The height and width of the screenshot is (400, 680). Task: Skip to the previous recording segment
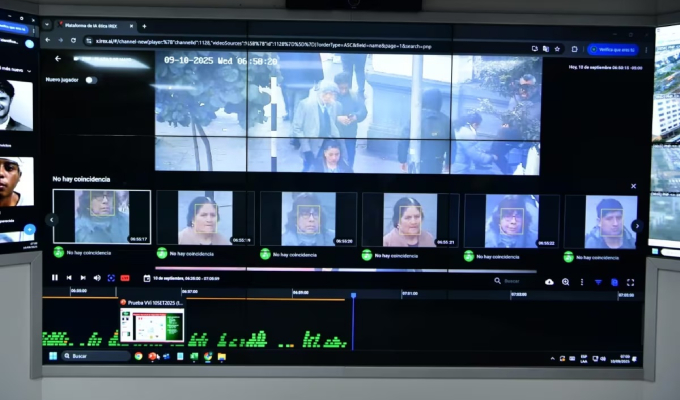[x=69, y=278]
